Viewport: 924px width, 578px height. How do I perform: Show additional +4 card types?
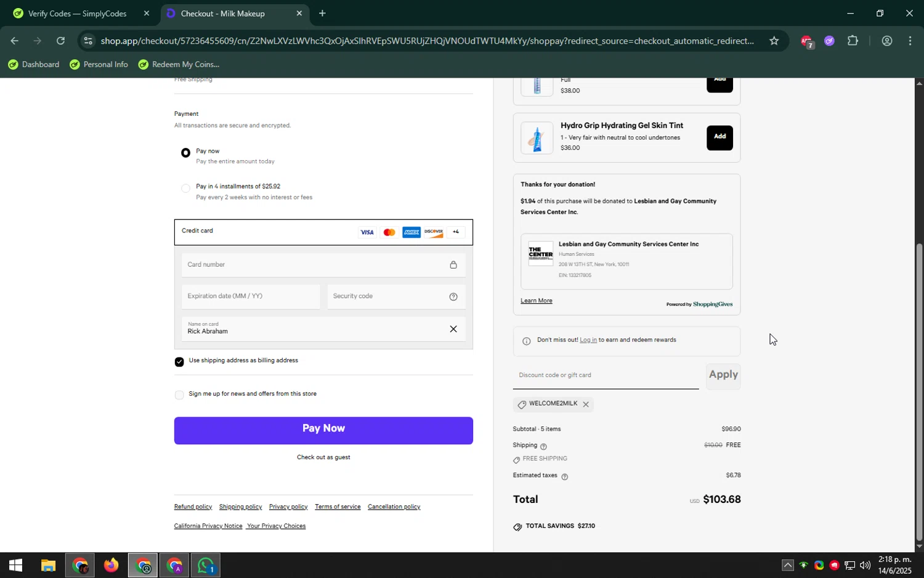[456, 232]
